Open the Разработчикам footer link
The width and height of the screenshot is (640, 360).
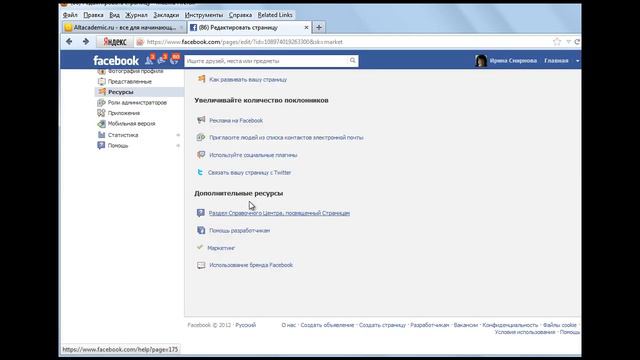coord(429,325)
